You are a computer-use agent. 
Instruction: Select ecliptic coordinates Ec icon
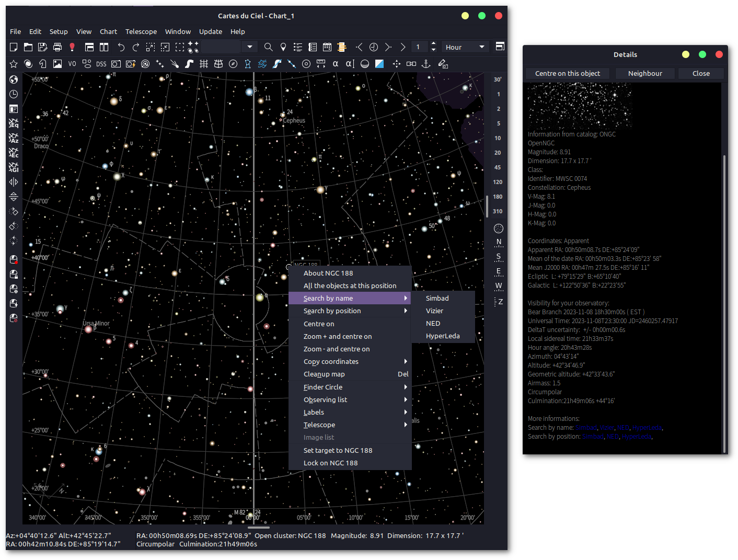point(14,153)
